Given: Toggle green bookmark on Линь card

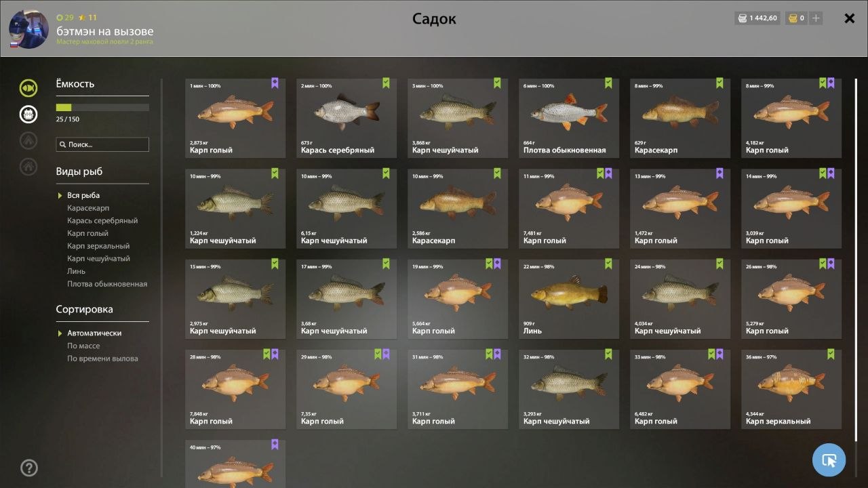Looking at the screenshot, I should point(608,264).
